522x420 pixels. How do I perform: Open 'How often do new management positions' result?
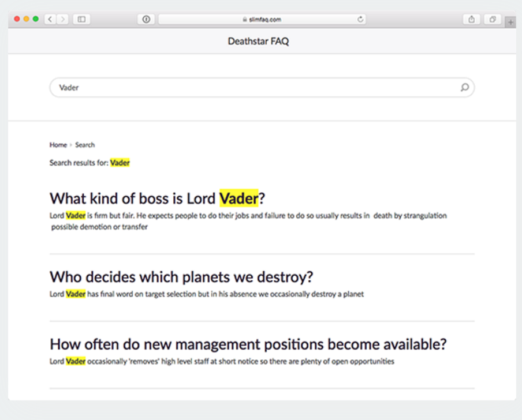pos(248,344)
